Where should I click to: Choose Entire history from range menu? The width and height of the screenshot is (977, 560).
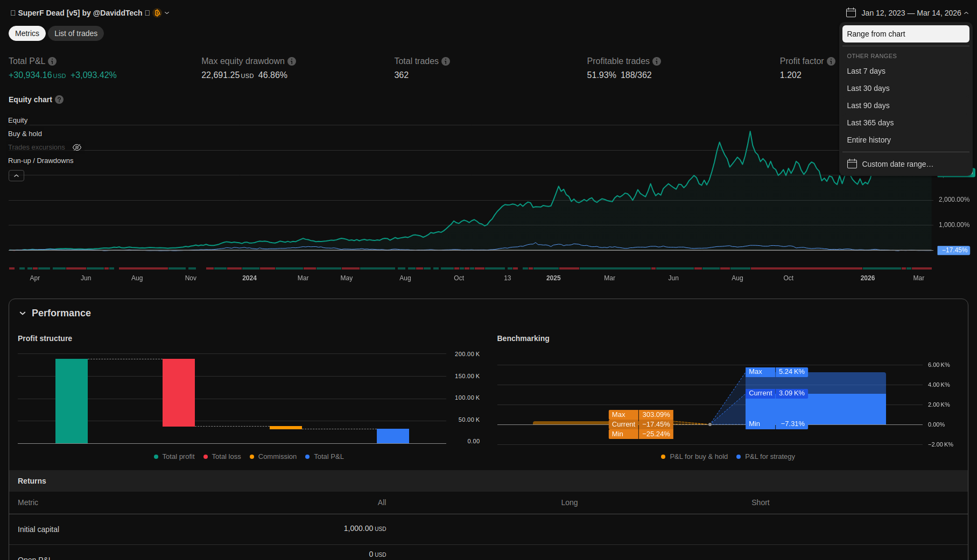point(868,140)
